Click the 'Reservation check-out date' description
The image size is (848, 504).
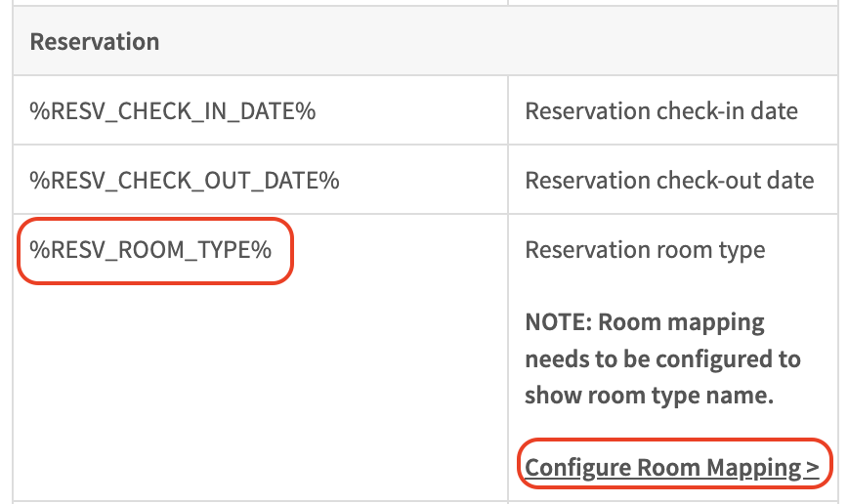pyautogui.click(x=669, y=181)
